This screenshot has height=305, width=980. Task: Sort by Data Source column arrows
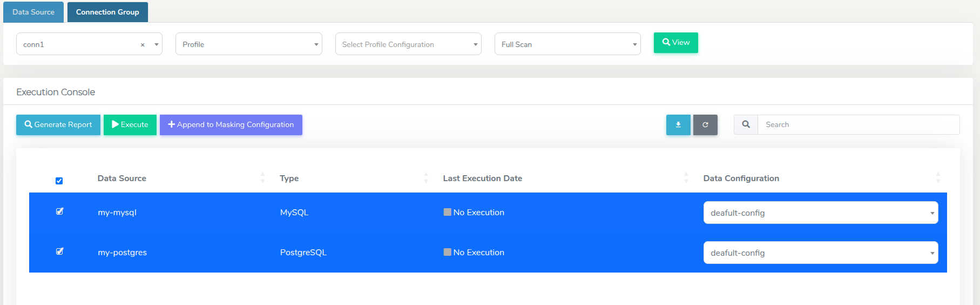tap(262, 178)
